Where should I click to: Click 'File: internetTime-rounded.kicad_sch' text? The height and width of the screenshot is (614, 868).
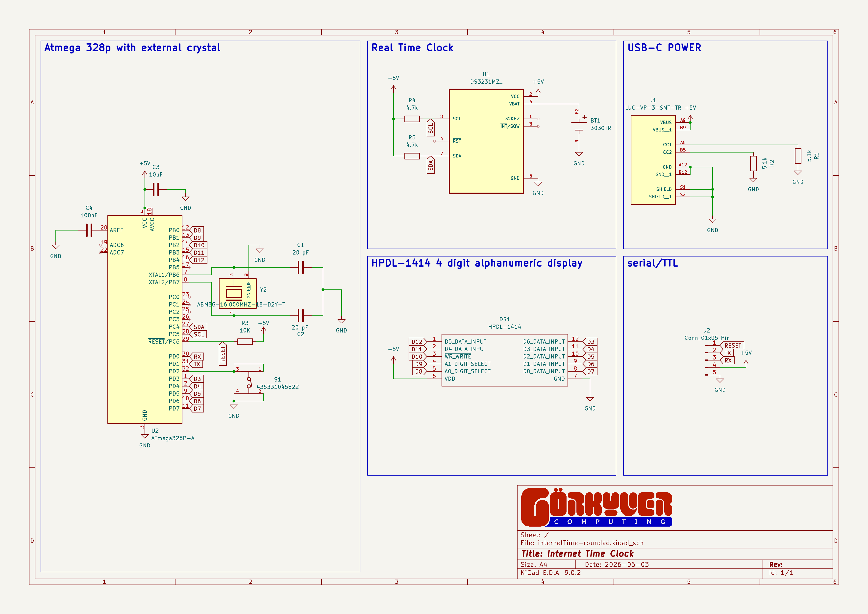[582, 543]
